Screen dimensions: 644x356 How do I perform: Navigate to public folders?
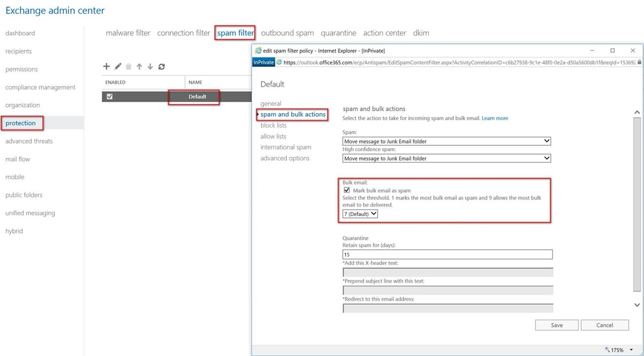tap(24, 195)
